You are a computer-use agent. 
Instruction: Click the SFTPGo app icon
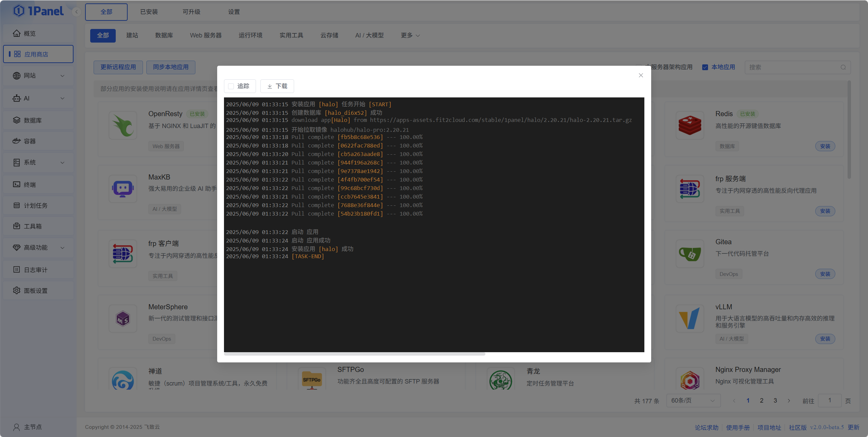[312, 379]
